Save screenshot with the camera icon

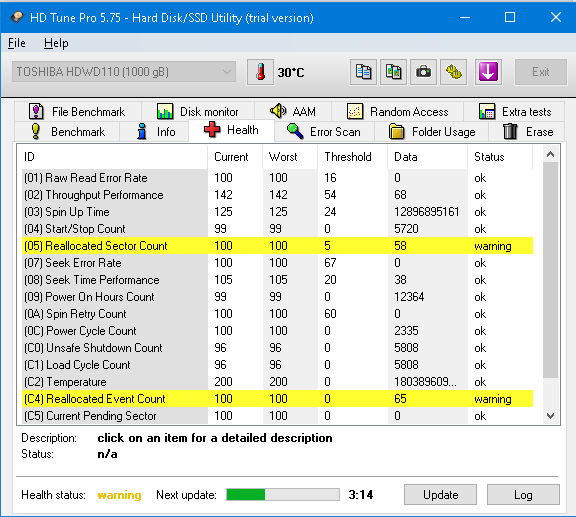(x=424, y=72)
